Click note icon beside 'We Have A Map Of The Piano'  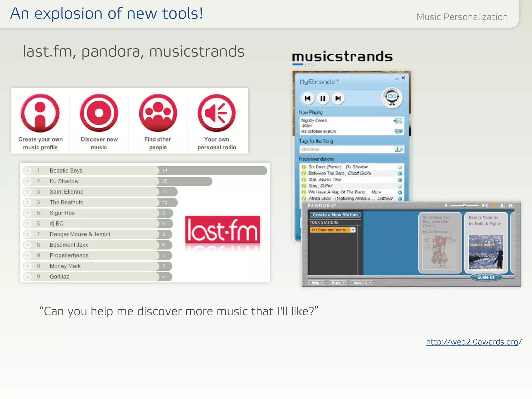(x=304, y=192)
